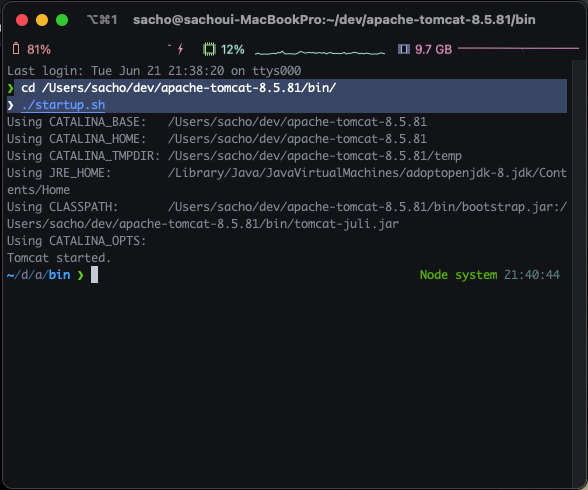
Task: Click the CPU chip icon
Action: [x=209, y=49]
